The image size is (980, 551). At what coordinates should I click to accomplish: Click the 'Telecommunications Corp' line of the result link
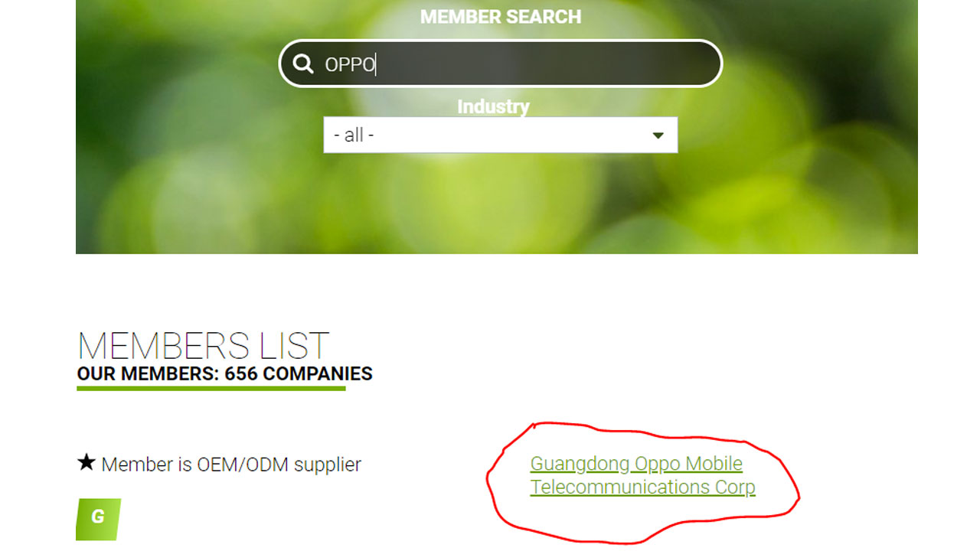tap(643, 487)
